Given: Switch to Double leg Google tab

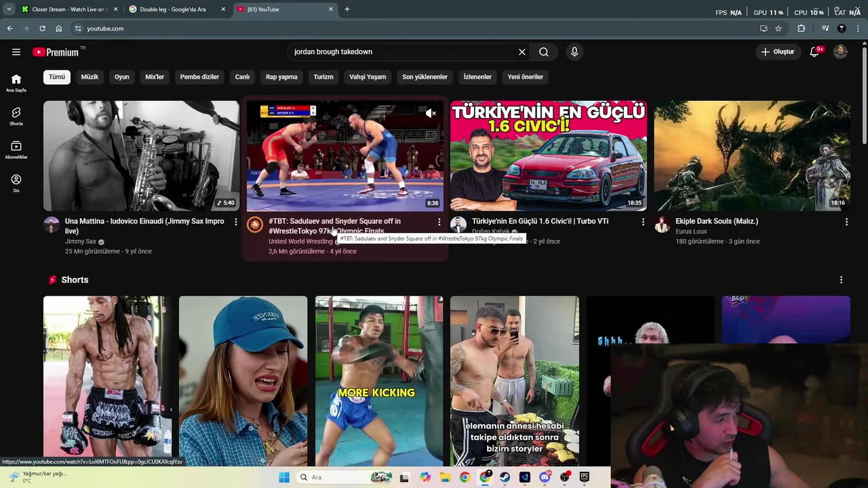Looking at the screenshot, I should coord(178,9).
